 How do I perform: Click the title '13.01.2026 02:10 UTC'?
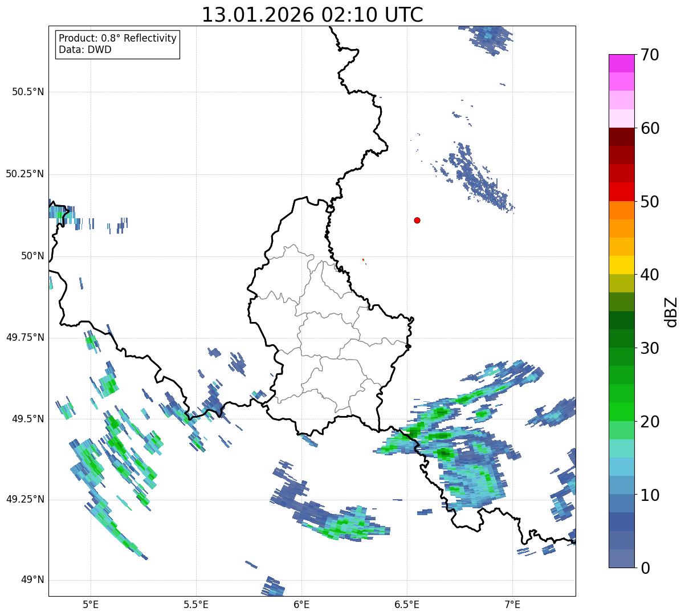(x=312, y=15)
